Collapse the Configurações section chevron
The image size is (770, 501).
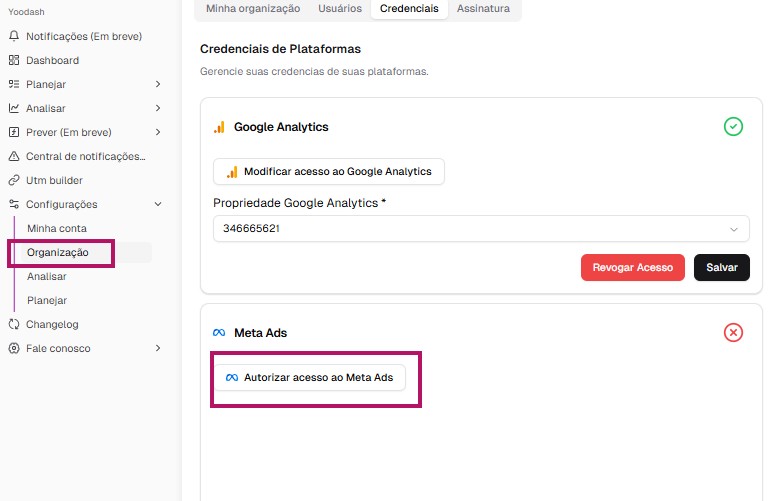[x=158, y=204]
